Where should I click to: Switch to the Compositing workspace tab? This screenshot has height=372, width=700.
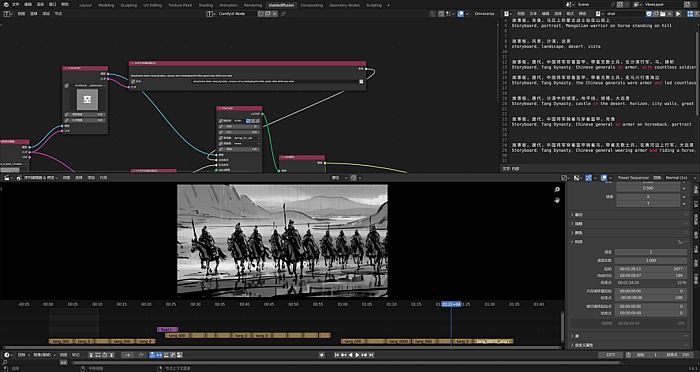[x=311, y=5]
